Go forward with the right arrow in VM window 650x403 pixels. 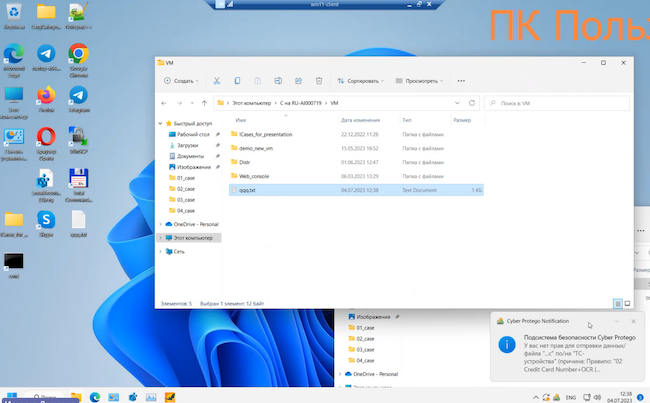pos(179,103)
